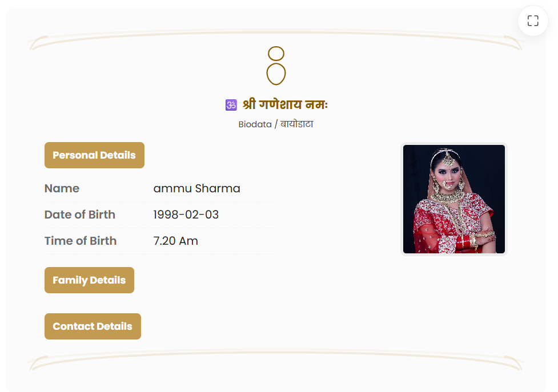Select the Biodata / बायोडाटा heading
558x392 pixels.
[x=276, y=124]
